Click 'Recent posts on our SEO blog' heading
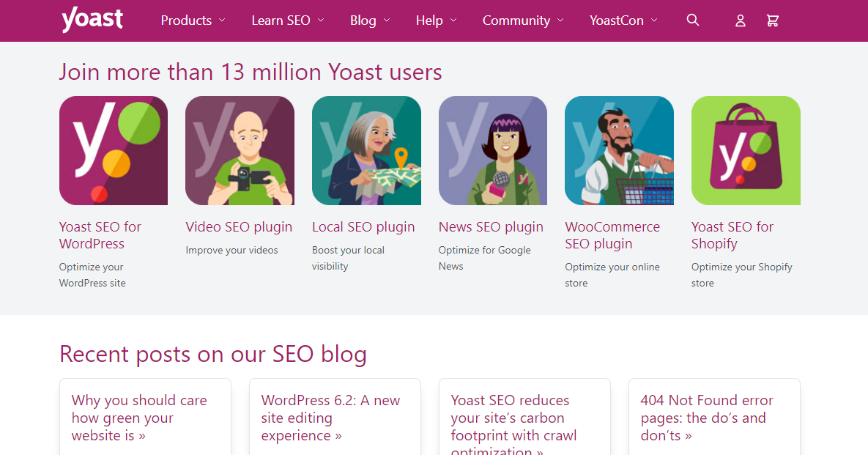 213,355
